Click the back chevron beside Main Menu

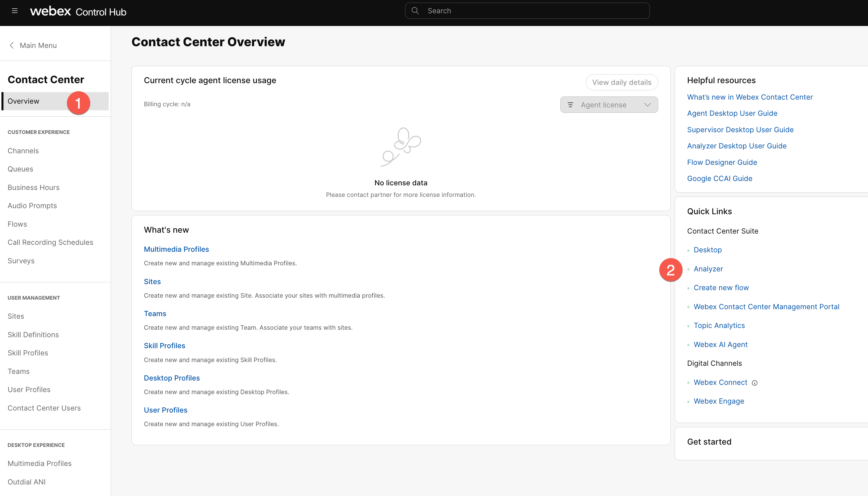pos(12,45)
